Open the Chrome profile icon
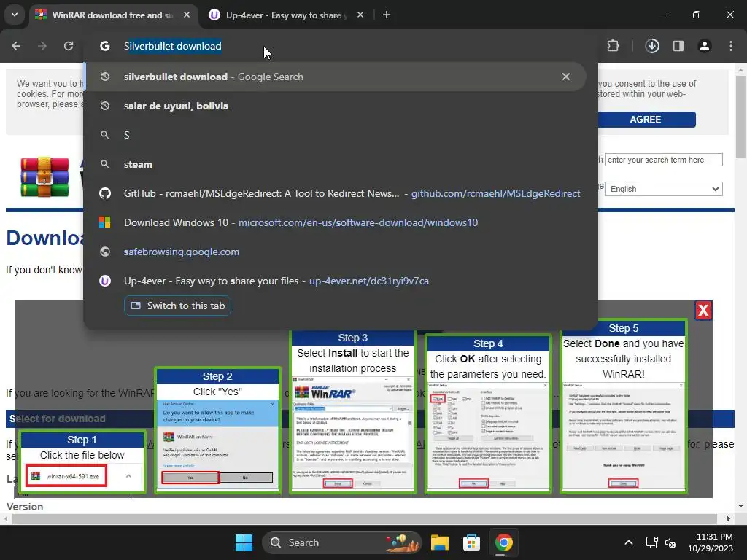 (705, 46)
